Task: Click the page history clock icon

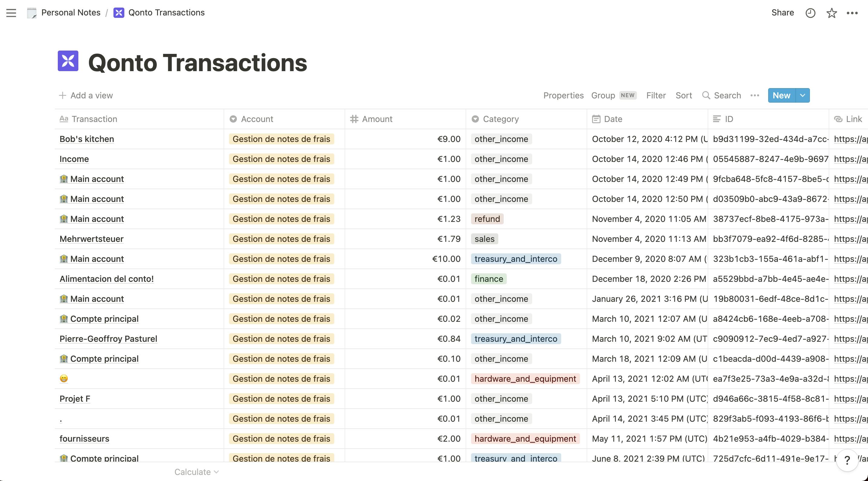Action: 810,13
